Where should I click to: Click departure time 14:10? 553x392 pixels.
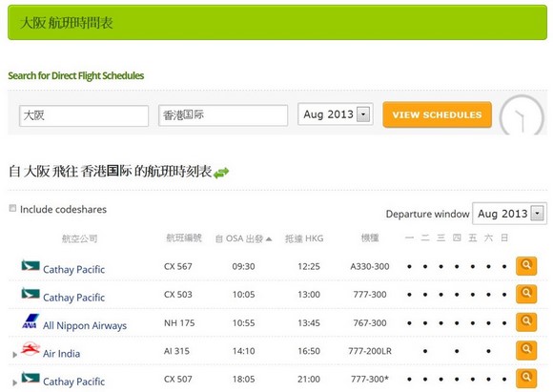click(243, 351)
